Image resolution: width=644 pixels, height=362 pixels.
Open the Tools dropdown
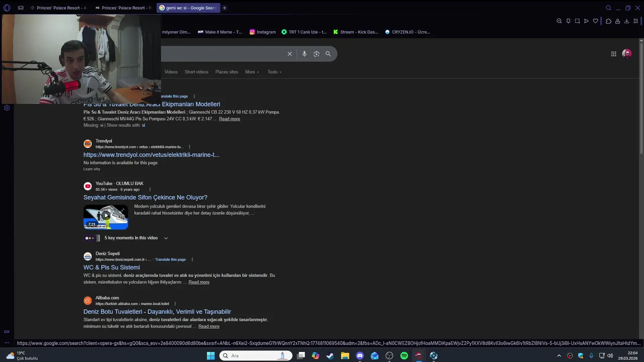[274, 72]
